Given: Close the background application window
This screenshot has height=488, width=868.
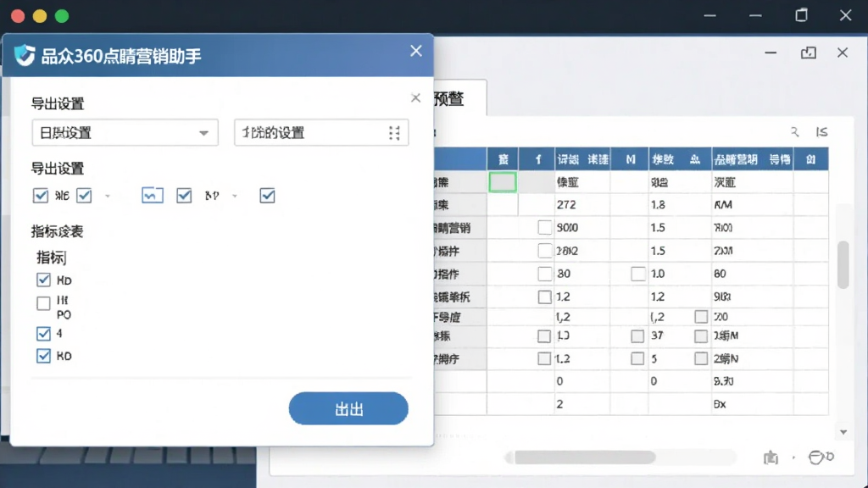Looking at the screenshot, I should pyautogui.click(x=843, y=53).
